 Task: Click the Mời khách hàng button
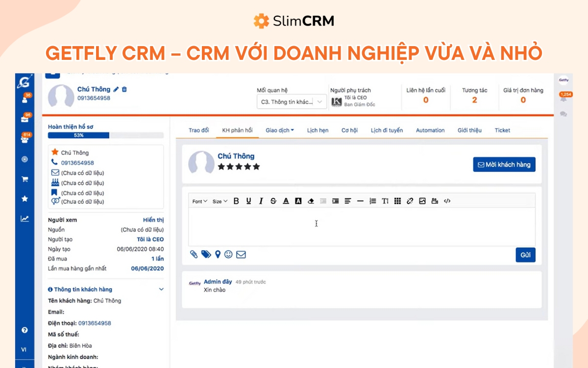pyautogui.click(x=504, y=164)
